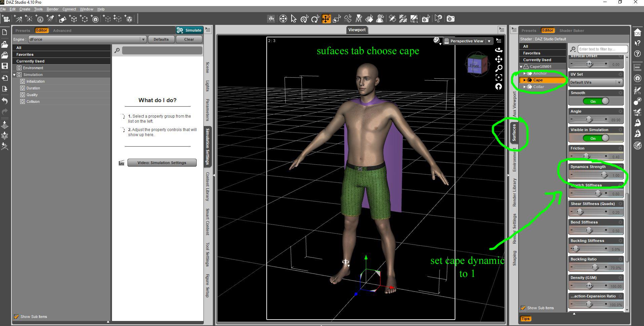Click the viewport zoom magnifier icon
The width and height of the screenshot is (644, 326).
[499, 69]
